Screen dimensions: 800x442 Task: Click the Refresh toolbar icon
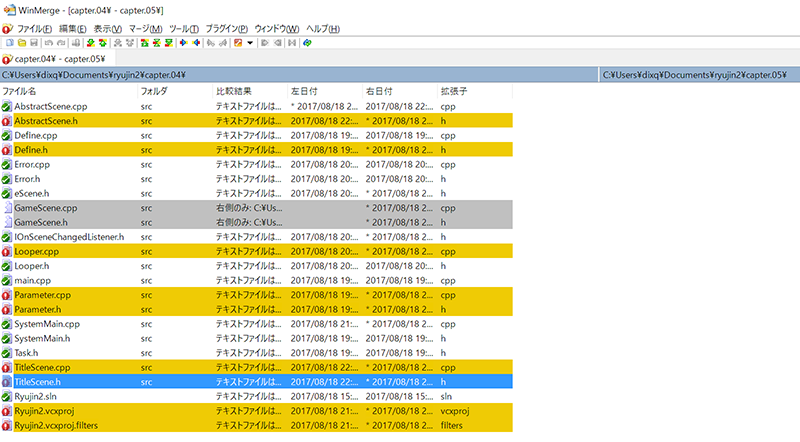point(307,43)
